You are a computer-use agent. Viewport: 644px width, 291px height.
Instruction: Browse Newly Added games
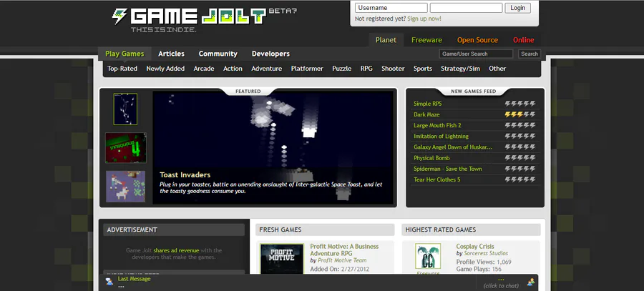click(165, 69)
